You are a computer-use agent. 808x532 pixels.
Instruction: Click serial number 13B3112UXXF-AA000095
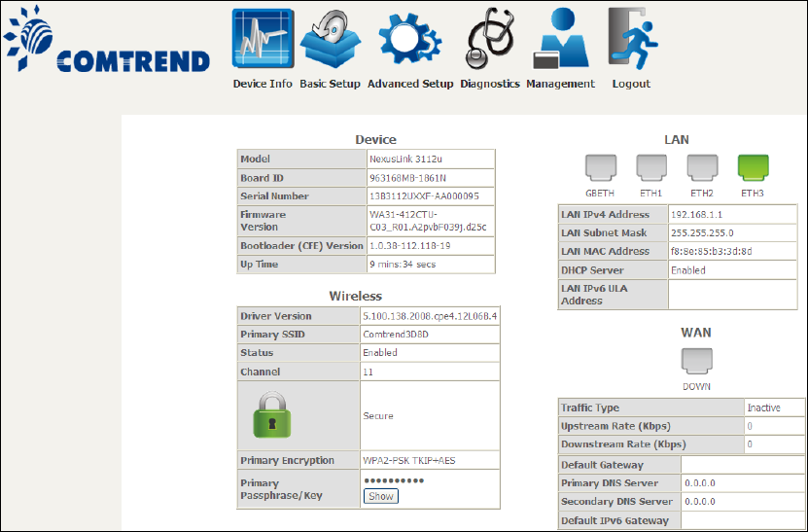(x=424, y=196)
